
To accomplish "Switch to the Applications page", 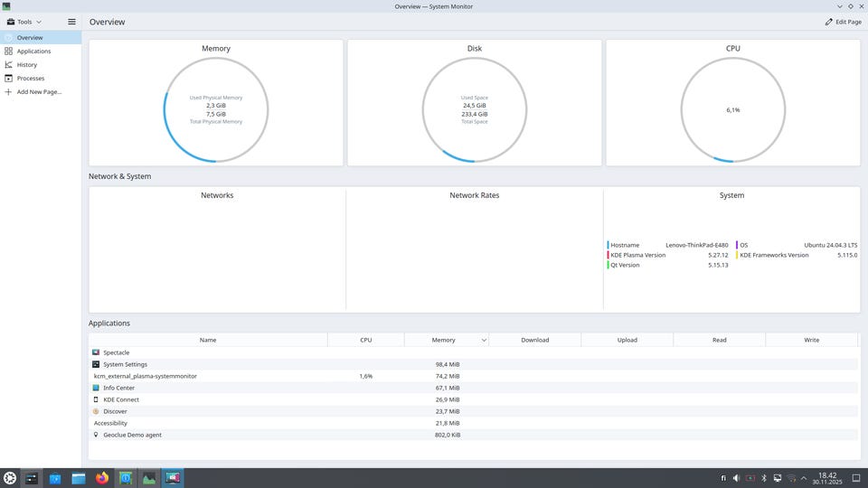I will (x=41, y=51).
